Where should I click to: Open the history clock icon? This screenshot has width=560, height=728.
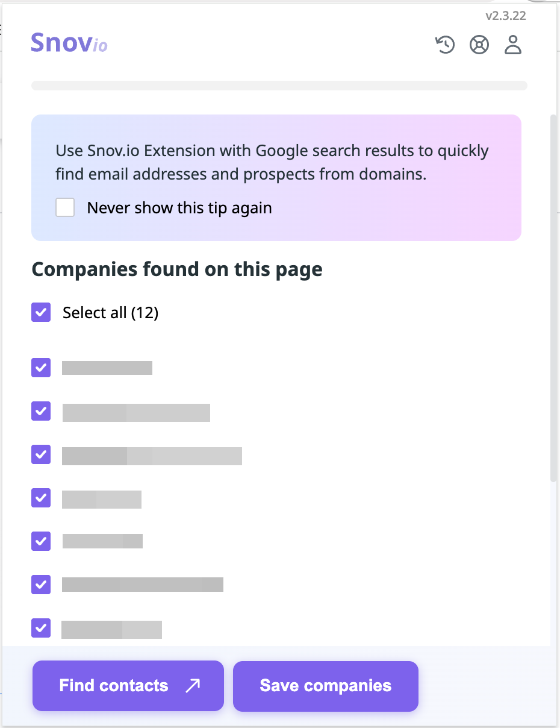coord(445,45)
